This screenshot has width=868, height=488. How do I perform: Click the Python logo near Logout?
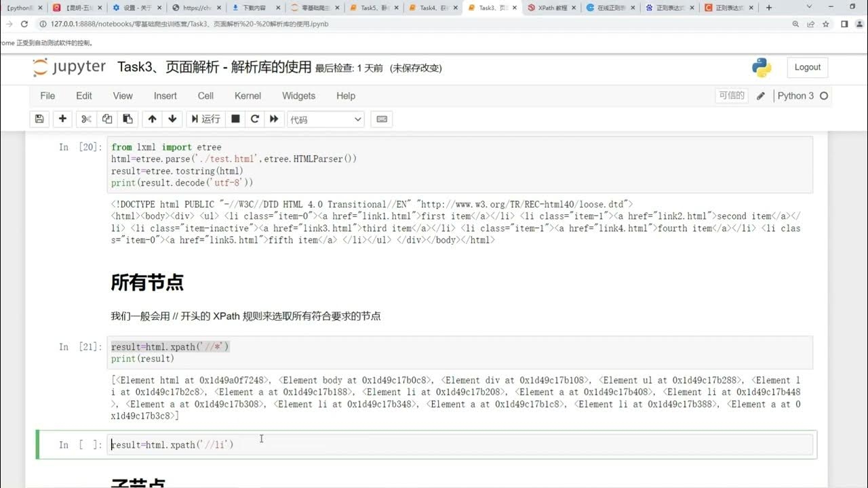click(x=761, y=68)
